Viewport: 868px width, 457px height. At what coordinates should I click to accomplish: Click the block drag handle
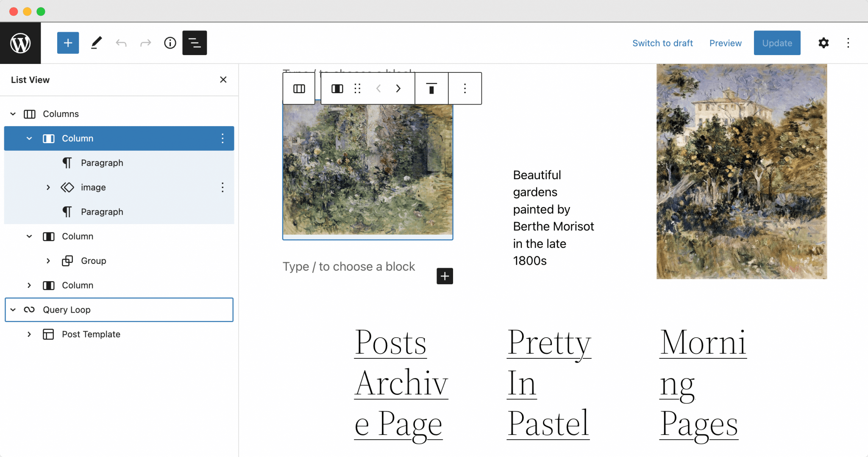tap(358, 89)
